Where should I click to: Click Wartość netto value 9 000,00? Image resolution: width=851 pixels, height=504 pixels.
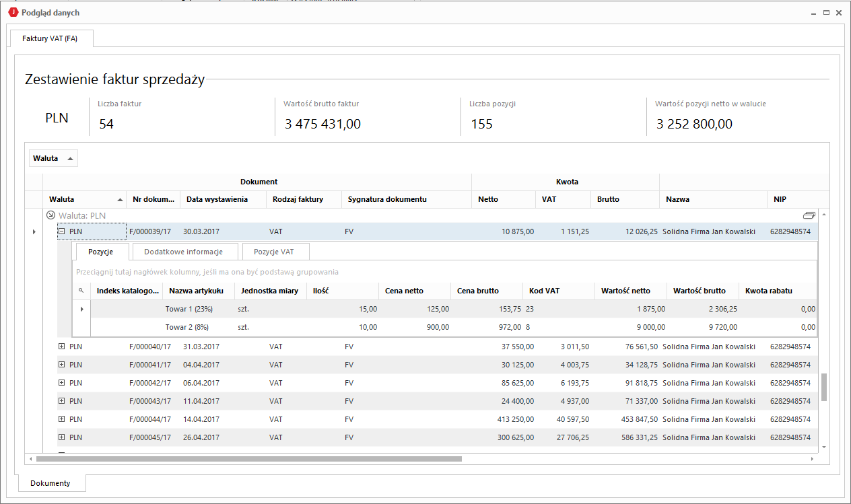coord(650,327)
